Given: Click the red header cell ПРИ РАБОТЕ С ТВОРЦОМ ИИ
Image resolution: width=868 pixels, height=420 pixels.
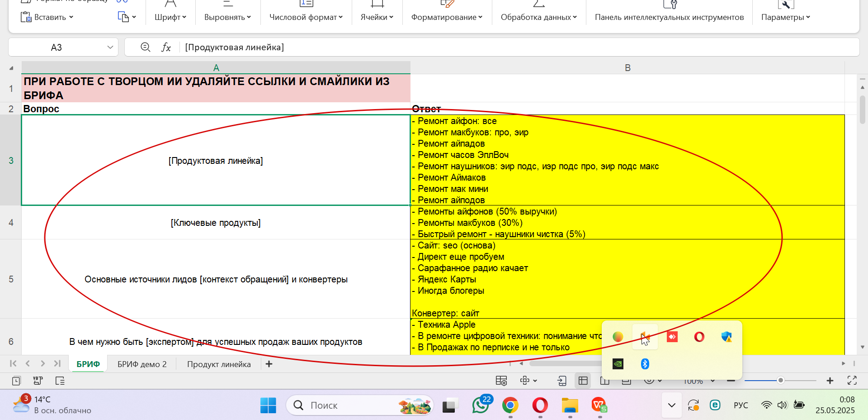Looking at the screenshot, I should point(216,88).
